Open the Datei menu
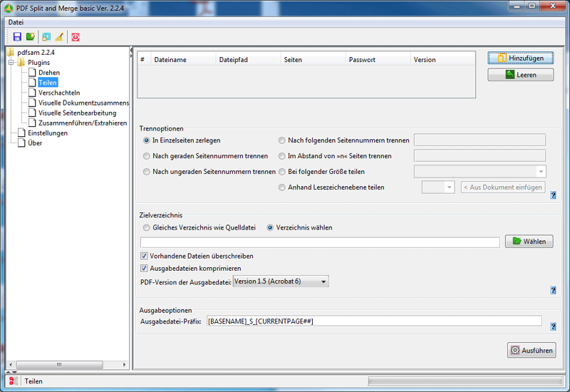Viewport: 570px width, 392px height. [x=16, y=22]
